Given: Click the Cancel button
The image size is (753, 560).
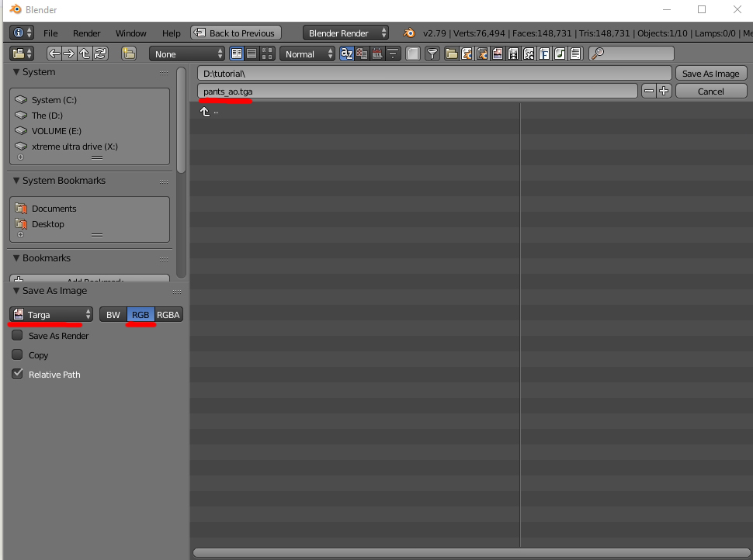Looking at the screenshot, I should click(x=710, y=91).
